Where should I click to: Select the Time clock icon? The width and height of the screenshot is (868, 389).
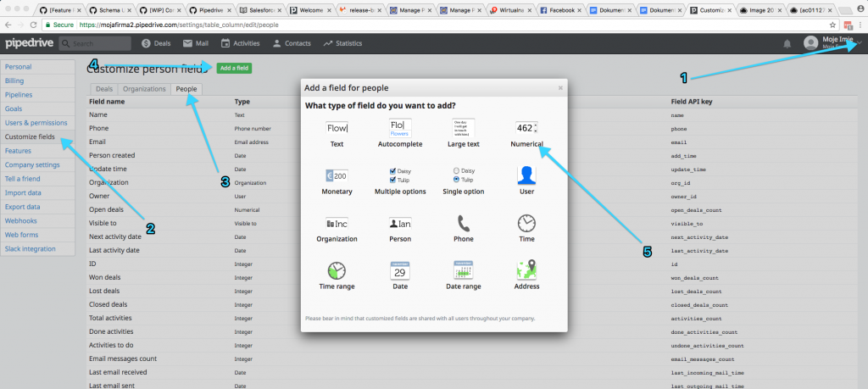(x=526, y=223)
